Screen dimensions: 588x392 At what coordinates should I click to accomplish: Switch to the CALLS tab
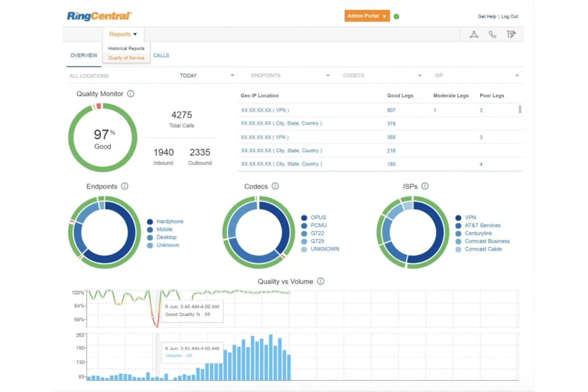tap(161, 56)
